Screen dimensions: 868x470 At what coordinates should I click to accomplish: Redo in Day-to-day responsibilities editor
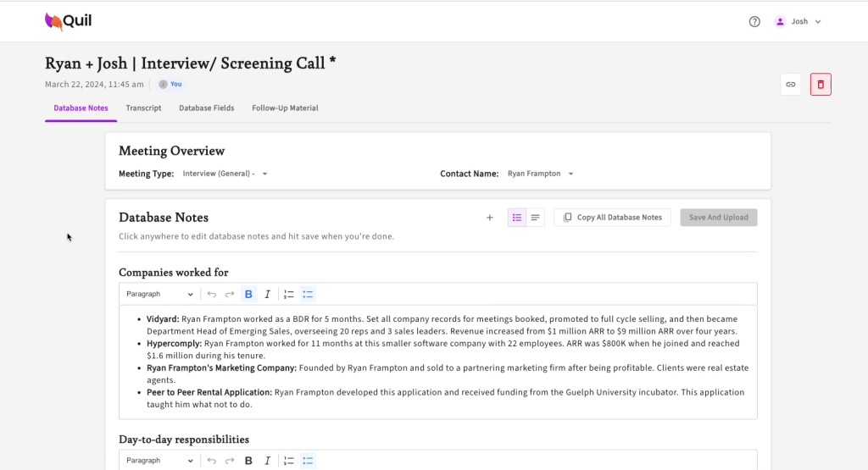230,461
